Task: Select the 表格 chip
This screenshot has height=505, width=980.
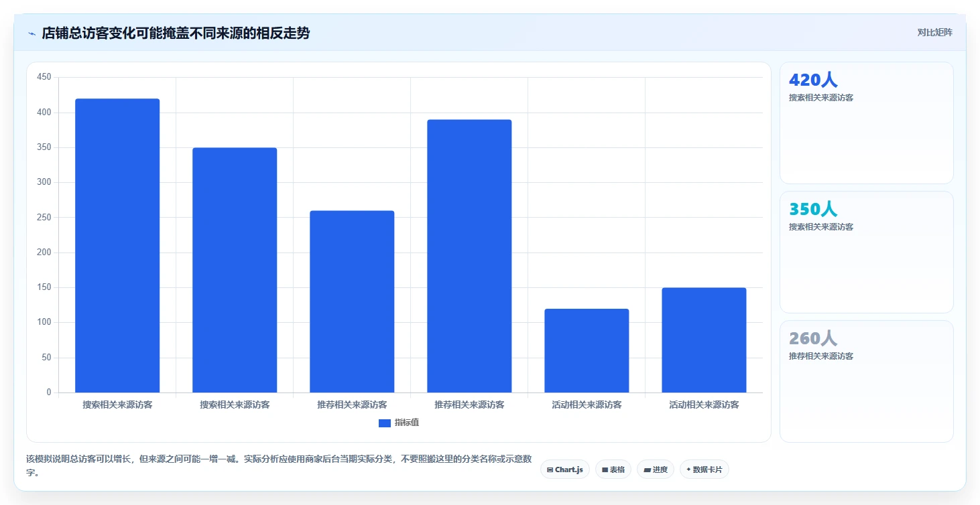Action: [613, 470]
